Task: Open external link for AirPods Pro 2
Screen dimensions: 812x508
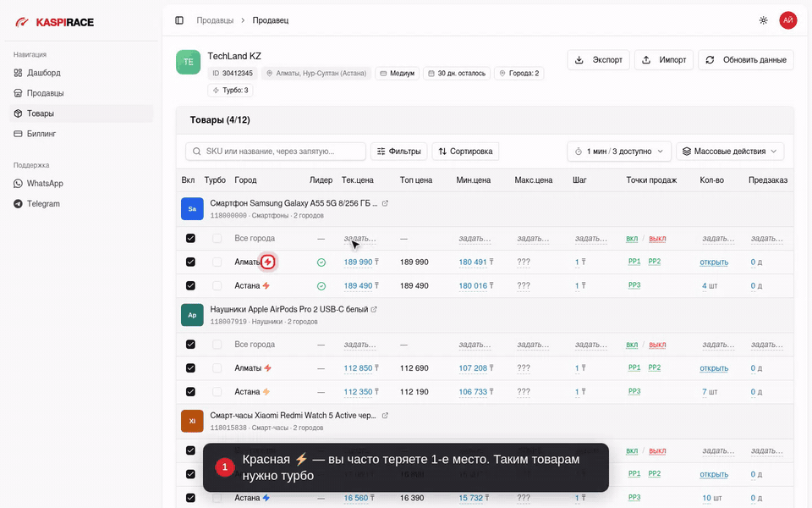Action: (x=374, y=310)
